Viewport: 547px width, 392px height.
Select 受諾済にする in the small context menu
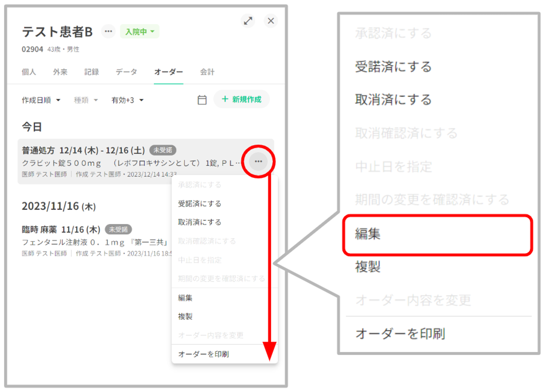(200, 204)
